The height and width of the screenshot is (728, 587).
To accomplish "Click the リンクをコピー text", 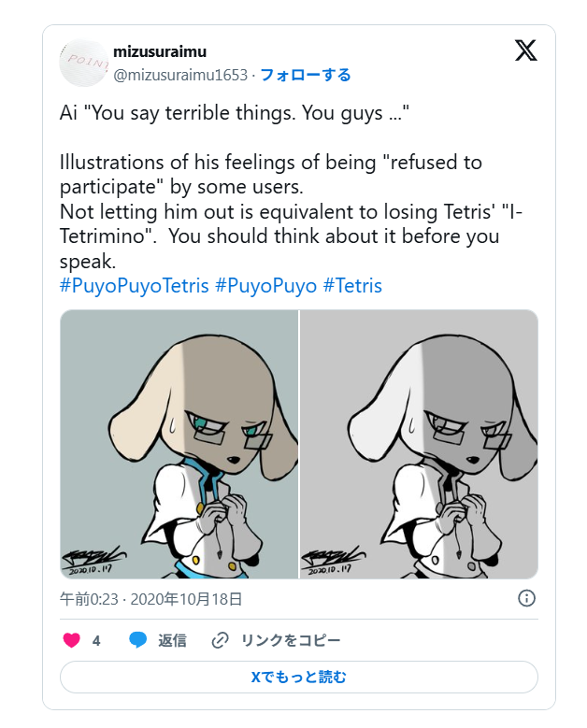I will pyautogui.click(x=290, y=640).
